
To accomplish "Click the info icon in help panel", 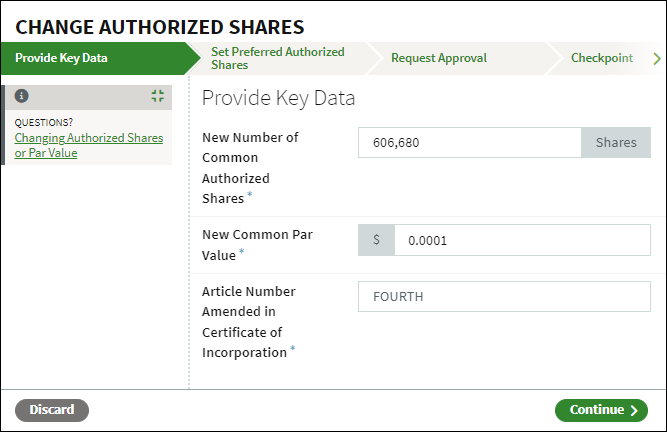I will tap(22, 96).
